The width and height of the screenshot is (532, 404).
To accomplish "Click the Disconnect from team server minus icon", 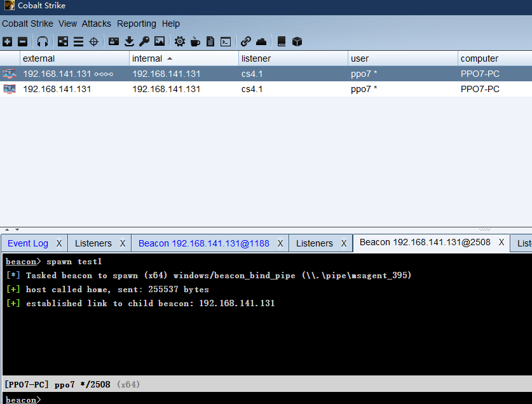I will (22, 42).
